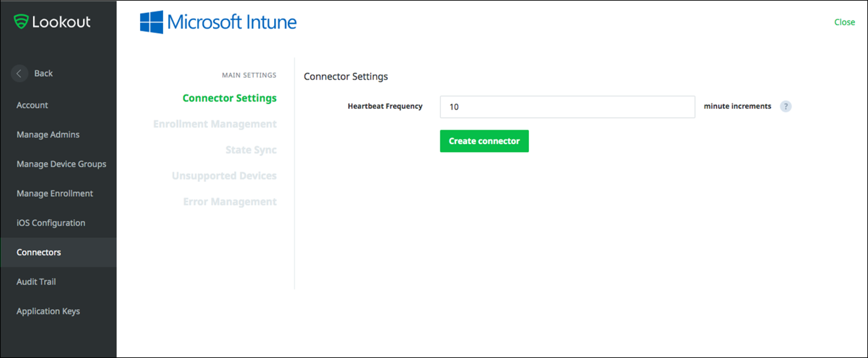
Task: Click the Enrollment Management settings option
Action: [x=215, y=123]
